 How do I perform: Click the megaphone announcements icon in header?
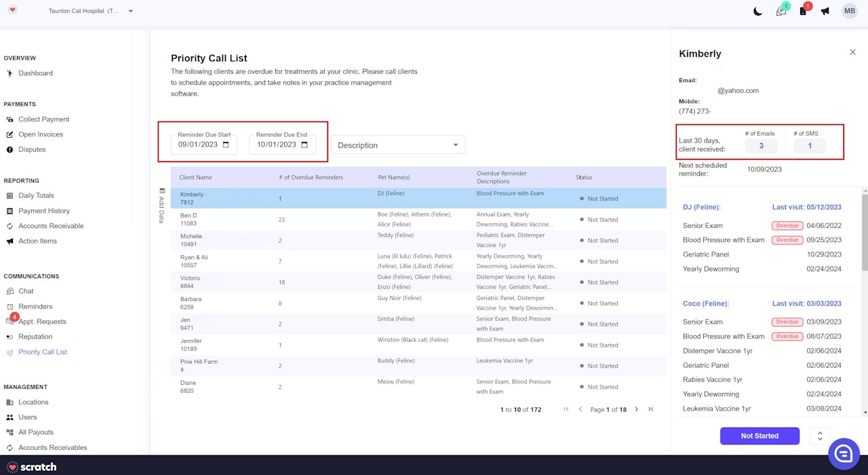click(825, 12)
